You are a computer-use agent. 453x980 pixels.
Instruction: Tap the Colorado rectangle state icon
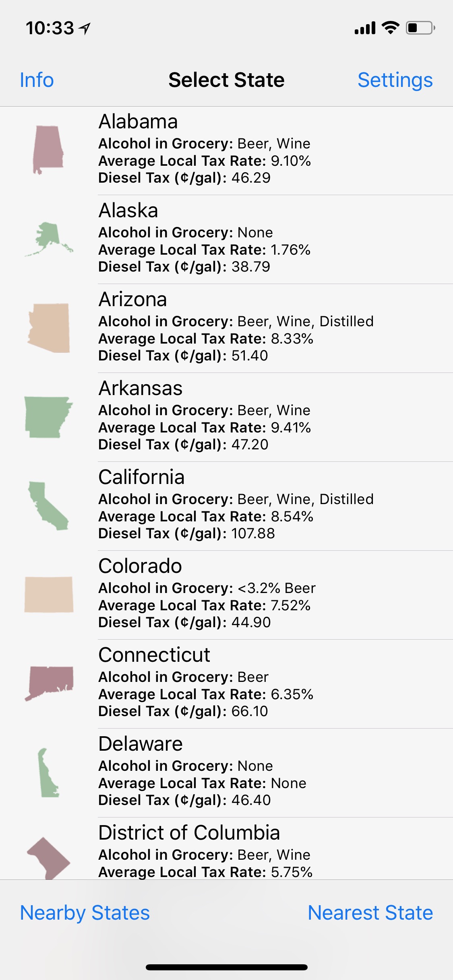(x=49, y=595)
